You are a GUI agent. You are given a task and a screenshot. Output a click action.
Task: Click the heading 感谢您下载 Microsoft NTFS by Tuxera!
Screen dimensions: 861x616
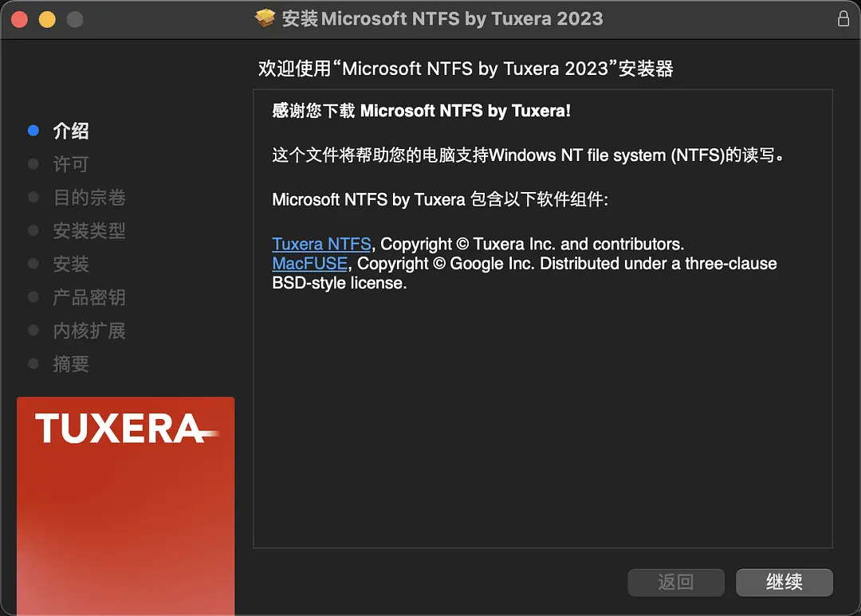tap(421, 111)
